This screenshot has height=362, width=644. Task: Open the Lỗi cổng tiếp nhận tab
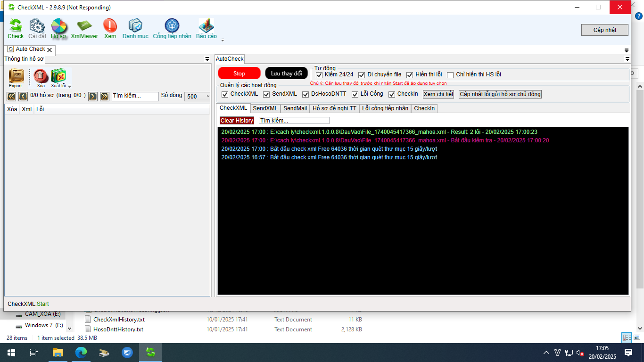coord(385,108)
